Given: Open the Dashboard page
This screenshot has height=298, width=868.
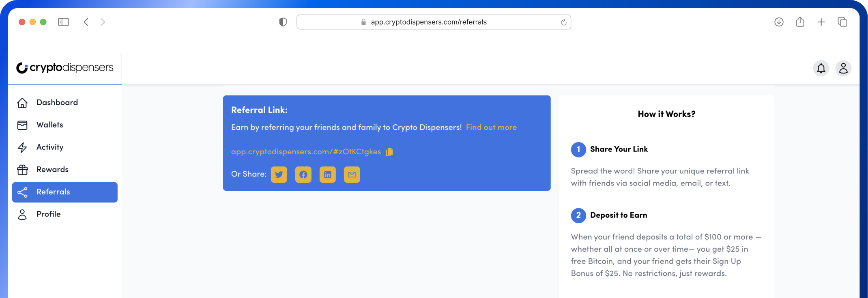Looking at the screenshot, I should click(x=65, y=103).
